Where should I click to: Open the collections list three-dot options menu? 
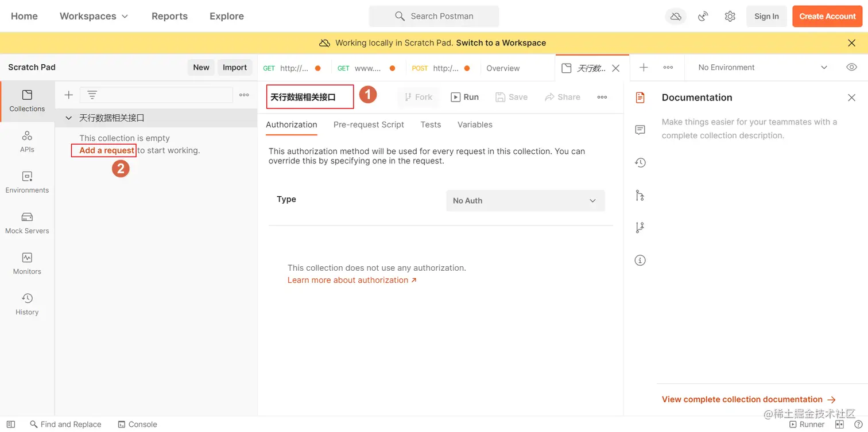point(244,95)
